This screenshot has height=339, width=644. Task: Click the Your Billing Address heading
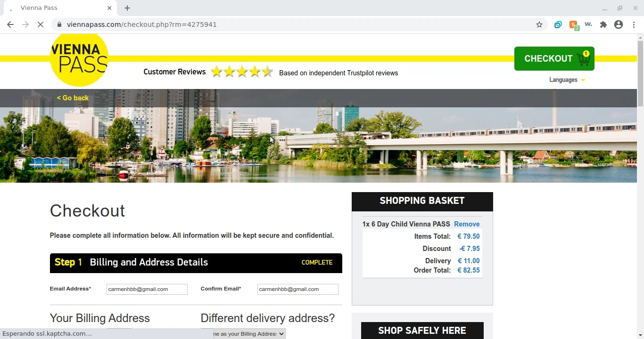tap(100, 318)
